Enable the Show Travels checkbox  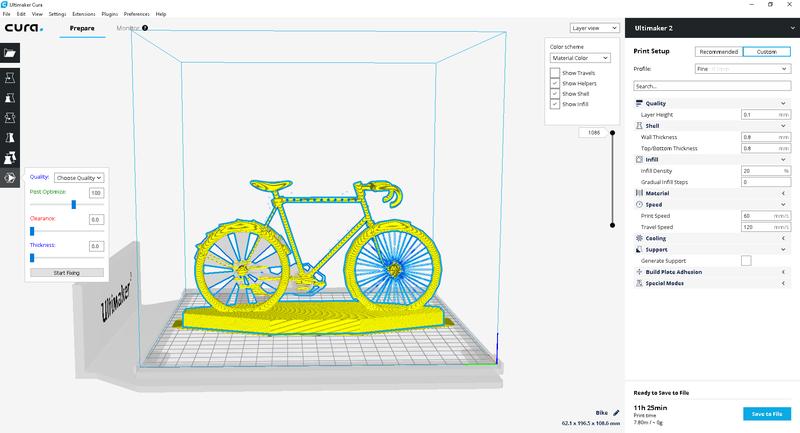pyautogui.click(x=555, y=72)
